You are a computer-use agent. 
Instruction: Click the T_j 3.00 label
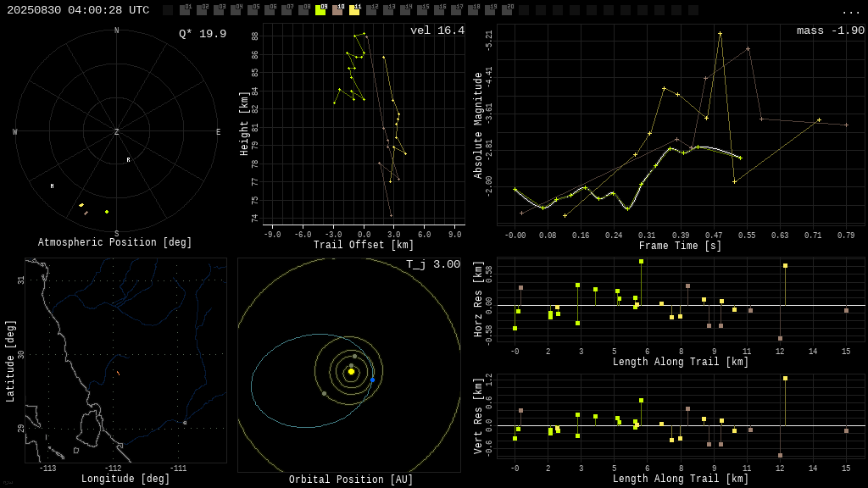(x=433, y=264)
